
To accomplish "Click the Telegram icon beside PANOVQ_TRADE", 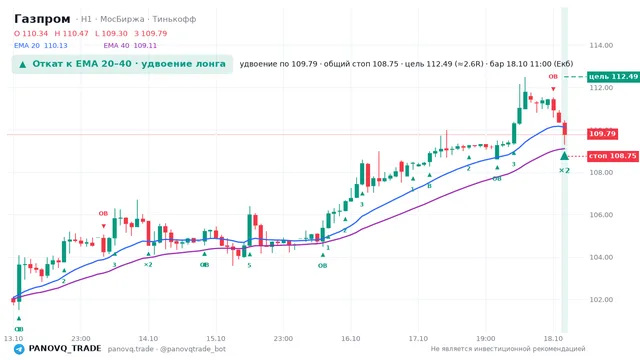I will pos(19,349).
